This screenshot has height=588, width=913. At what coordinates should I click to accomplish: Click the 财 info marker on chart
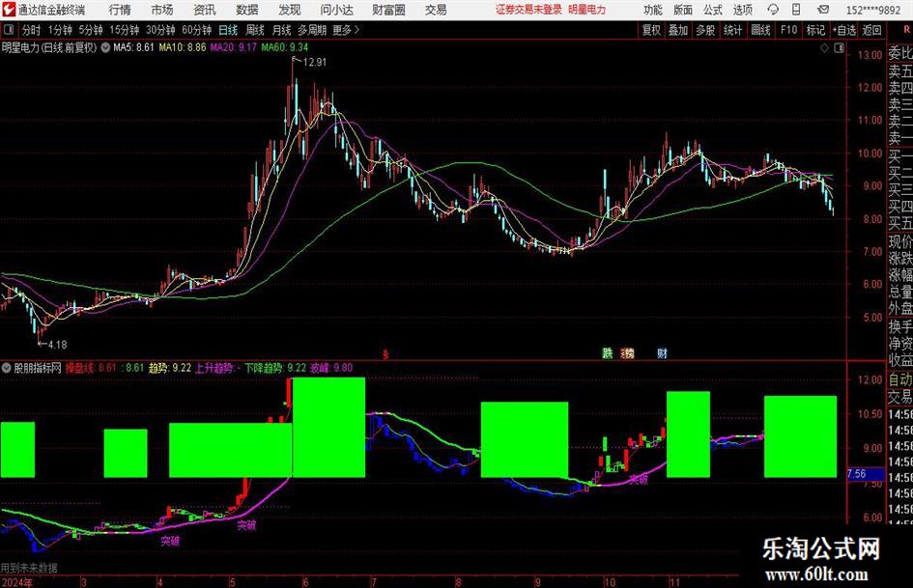(662, 352)
